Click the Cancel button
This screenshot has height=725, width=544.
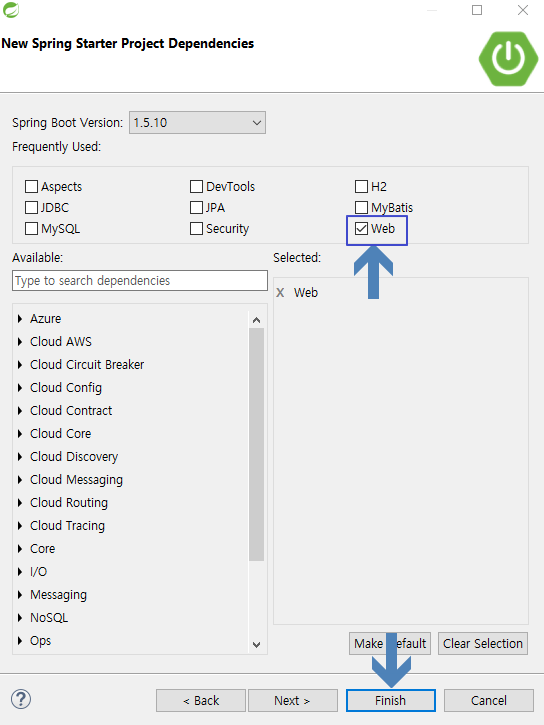click(x=489, y=700)
